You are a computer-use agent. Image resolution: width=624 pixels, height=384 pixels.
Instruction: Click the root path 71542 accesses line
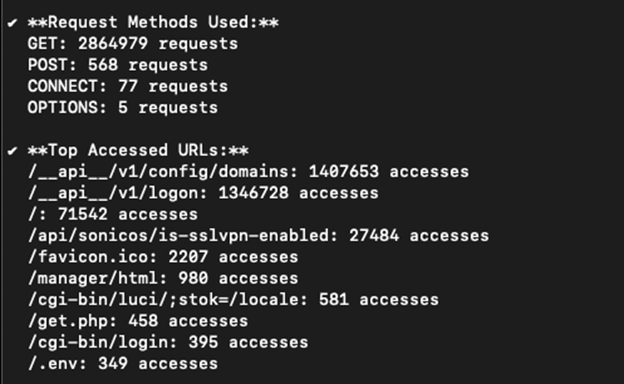113,214
